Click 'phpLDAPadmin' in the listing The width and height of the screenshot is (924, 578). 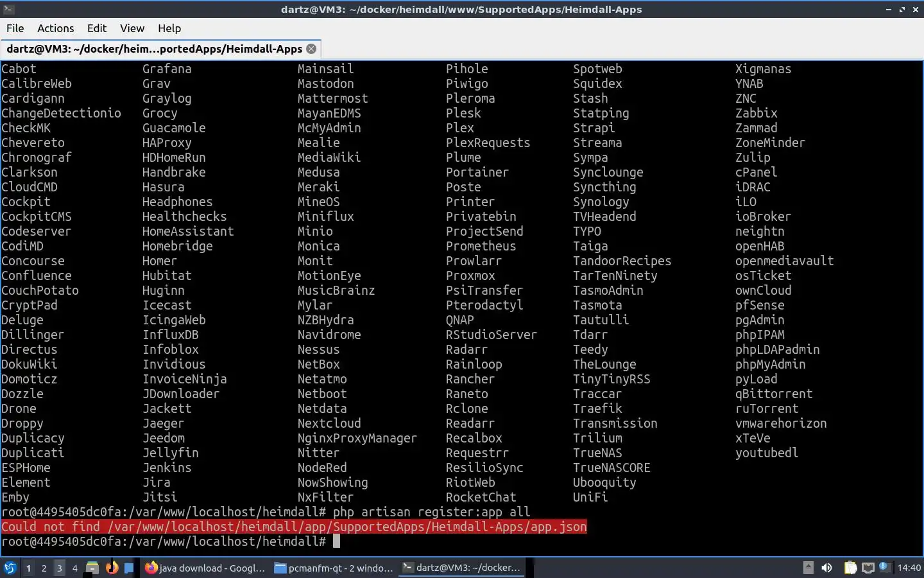coord(778,349)
